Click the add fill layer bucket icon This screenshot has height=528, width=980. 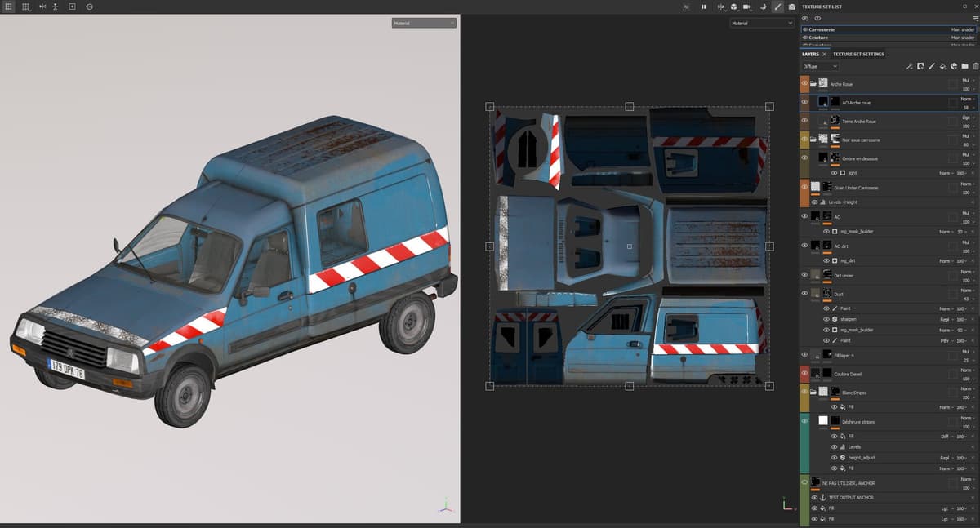click(942, 66)
